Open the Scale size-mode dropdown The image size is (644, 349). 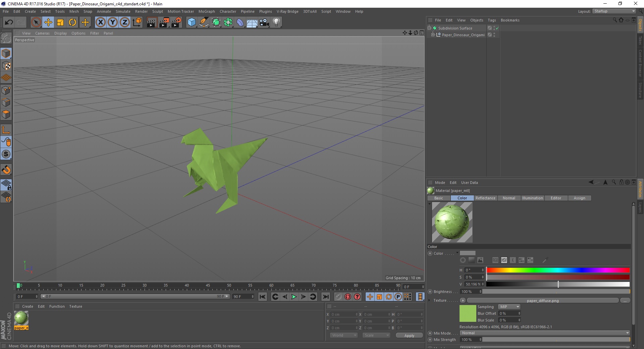pos(376,335)
